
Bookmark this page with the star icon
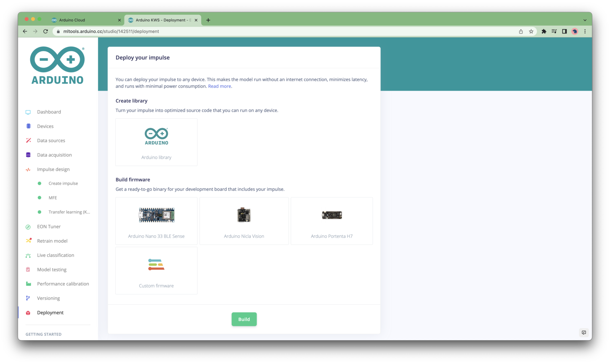[531, 31]
